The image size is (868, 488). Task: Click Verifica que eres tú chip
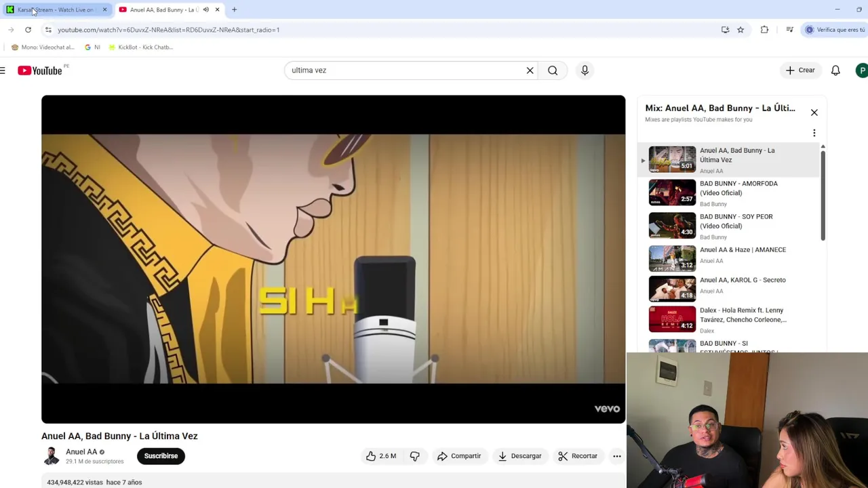tap(834, 30)
